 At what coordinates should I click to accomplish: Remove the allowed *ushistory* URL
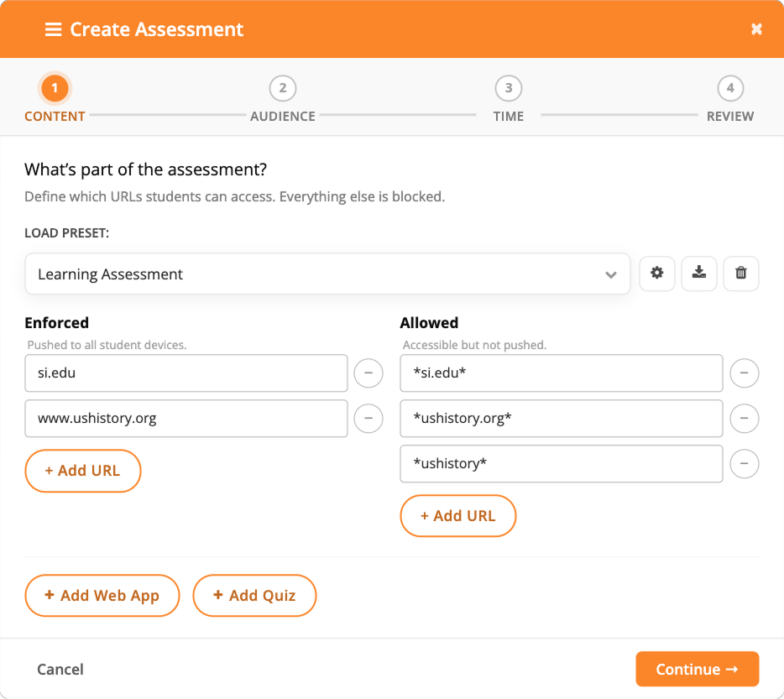tap(744, 463)
